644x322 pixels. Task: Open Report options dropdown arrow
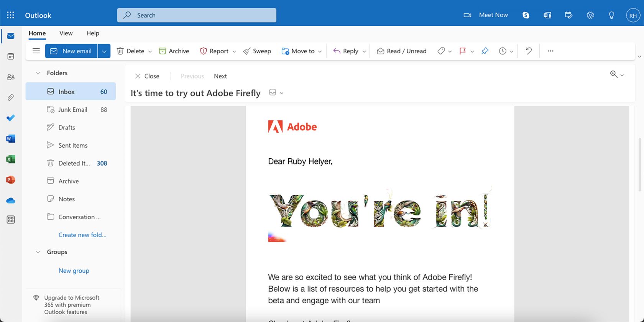tap(234, 51)
